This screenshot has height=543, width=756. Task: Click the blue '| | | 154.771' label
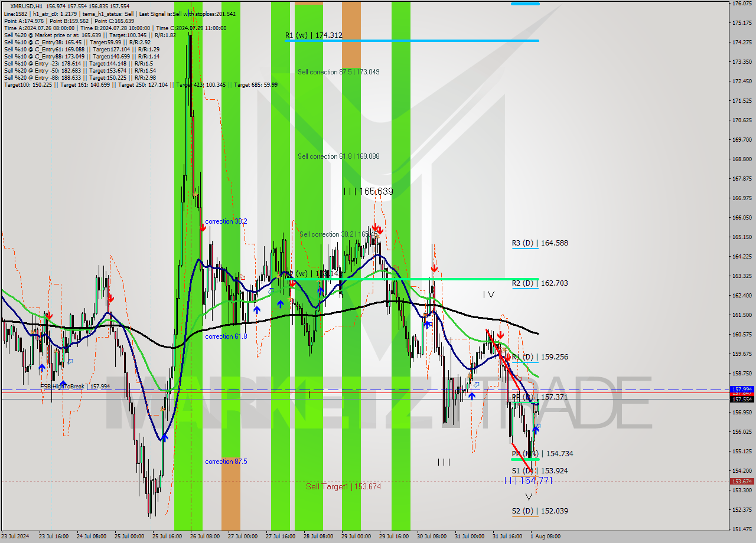click(528, 480)
